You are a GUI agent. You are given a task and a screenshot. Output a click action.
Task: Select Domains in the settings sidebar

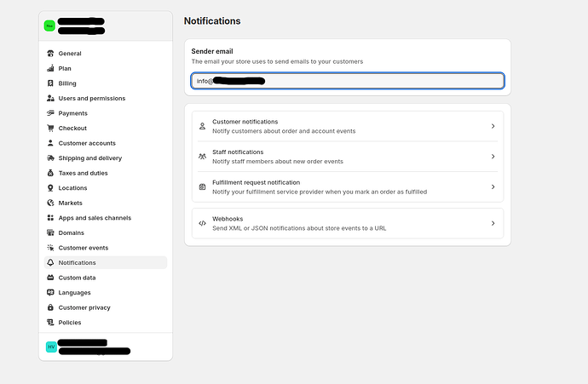pyautogui.click(x=71, y=232)
